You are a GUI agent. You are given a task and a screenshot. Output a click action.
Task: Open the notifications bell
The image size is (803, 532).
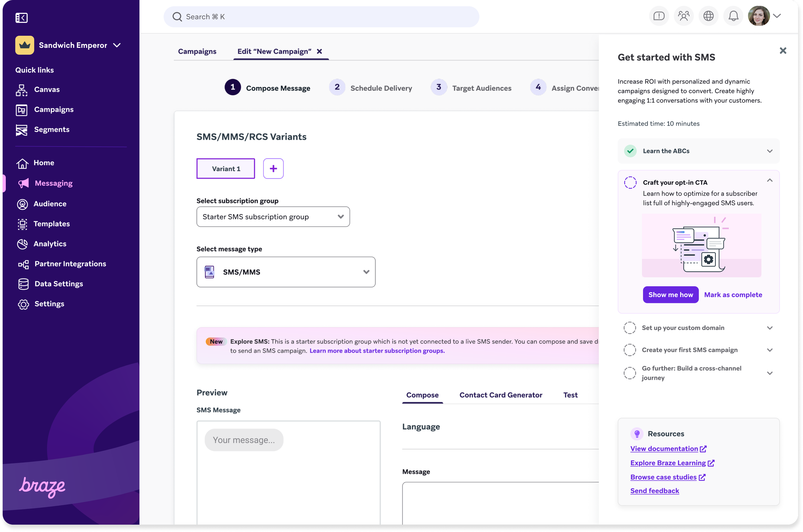[733, 16]
